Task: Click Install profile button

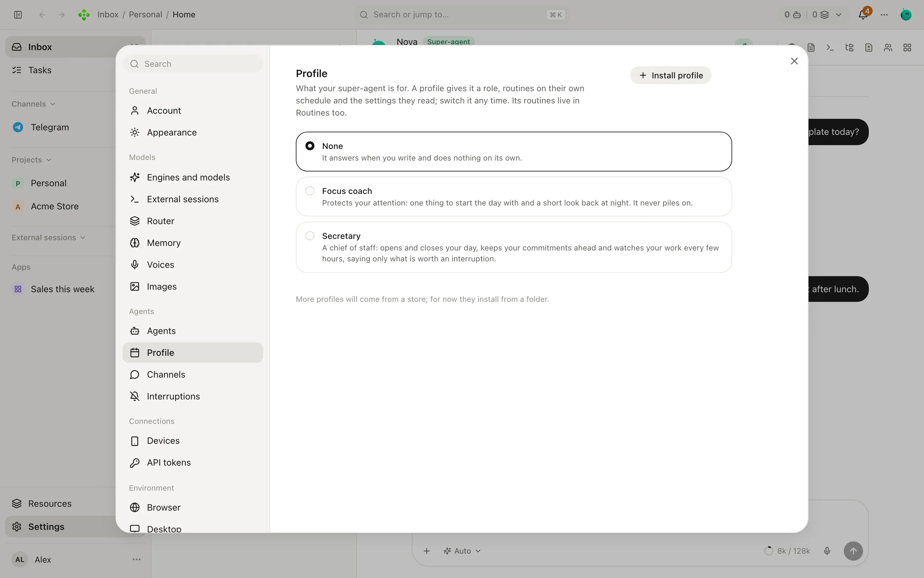Action: click(x=671, y=75)
